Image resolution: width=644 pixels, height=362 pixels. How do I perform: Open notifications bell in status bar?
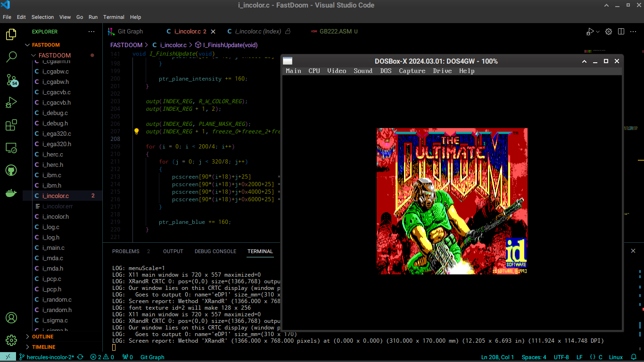[x=634, y=357]
